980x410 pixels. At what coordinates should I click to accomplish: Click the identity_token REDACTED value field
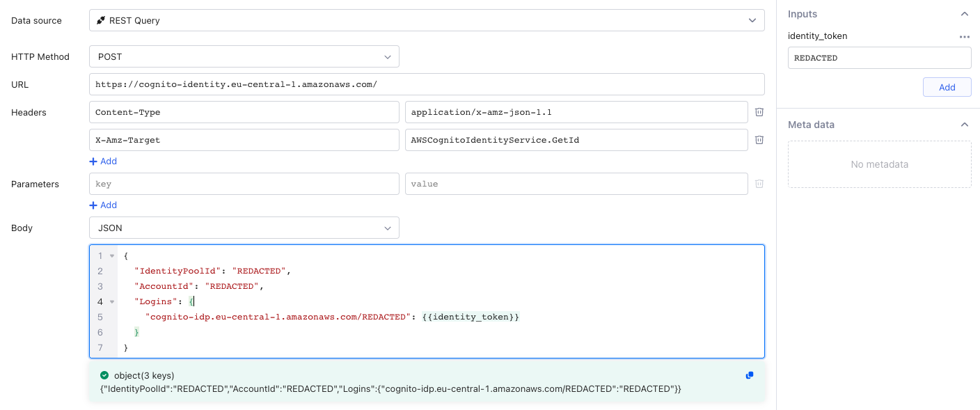(879, 57)
